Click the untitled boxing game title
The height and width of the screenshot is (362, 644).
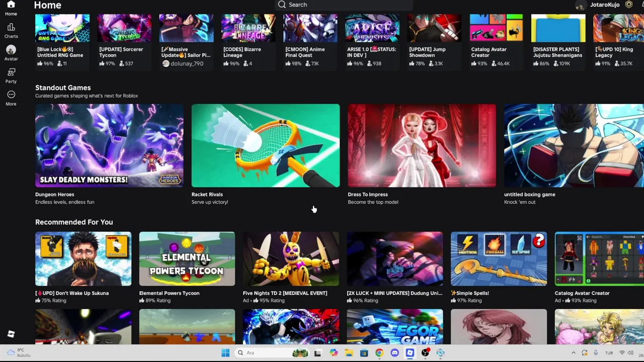click(x=529, y=195)
